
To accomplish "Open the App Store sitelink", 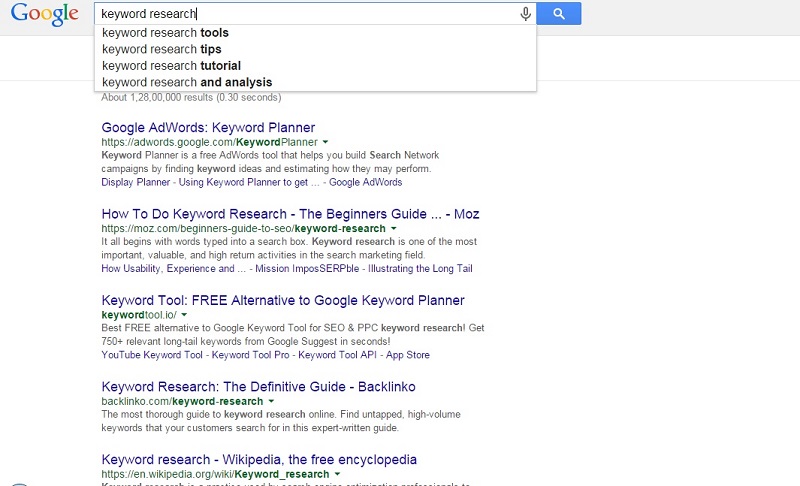I will click(x=408, y=355).
